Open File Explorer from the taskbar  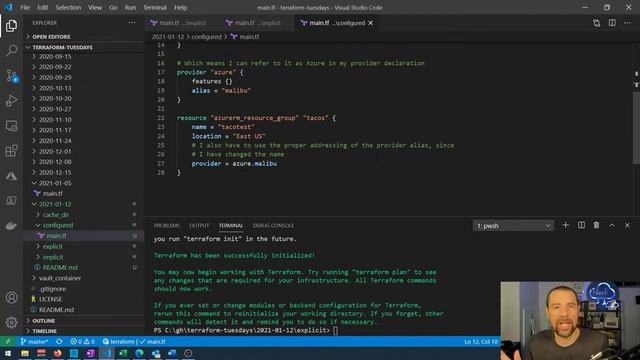(x=24, y=353)
